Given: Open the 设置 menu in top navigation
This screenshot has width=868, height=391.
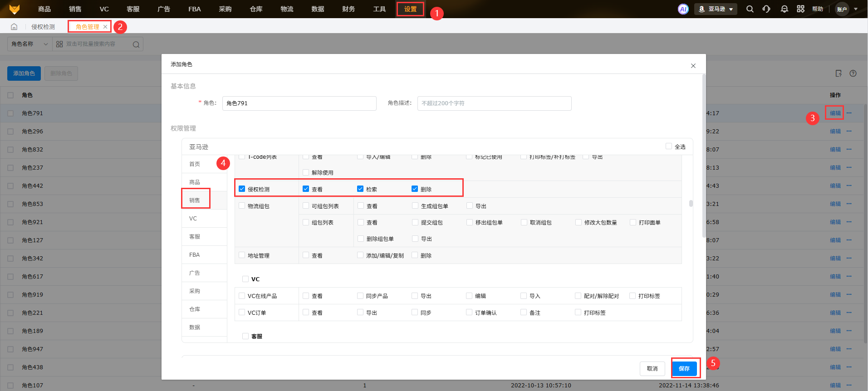Looking at the screenshot, I should coord(410,9).
